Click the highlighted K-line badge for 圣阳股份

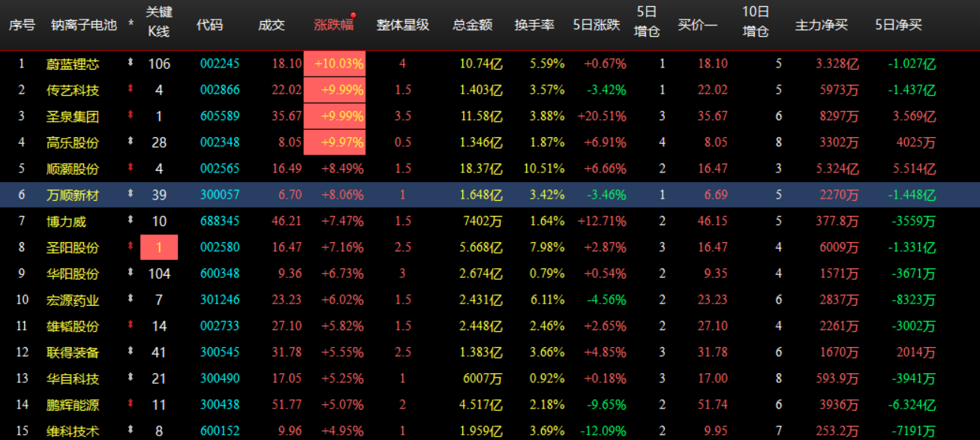pos(158,247)
